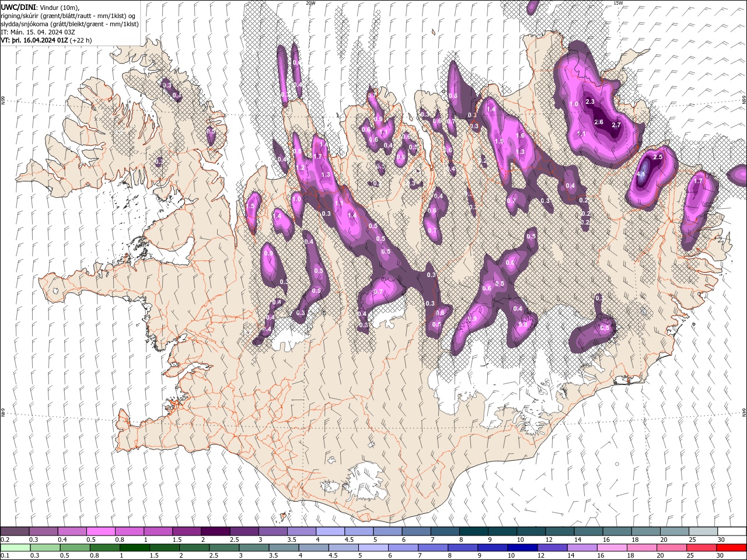Select the 'VT: þri. 16.04.2024 01Z (+22 h)' line
Screen dimensions: 747x560
coord(46,40)
